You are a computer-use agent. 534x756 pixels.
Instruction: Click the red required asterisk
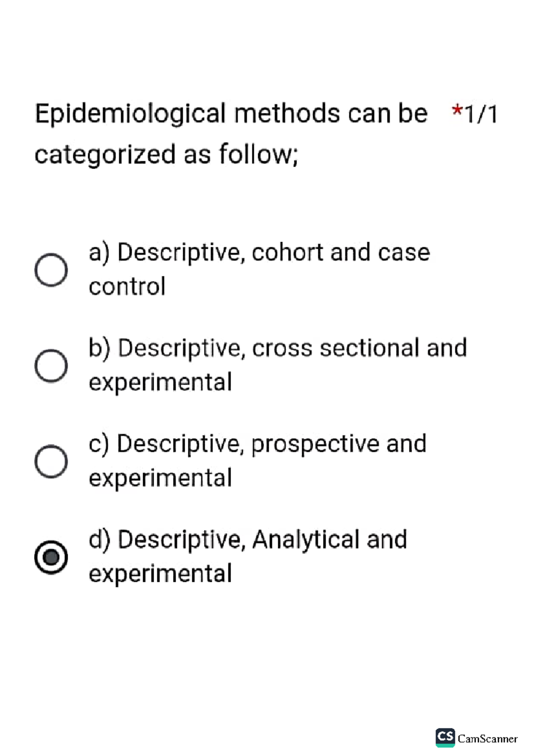click(x=457, y=111)
